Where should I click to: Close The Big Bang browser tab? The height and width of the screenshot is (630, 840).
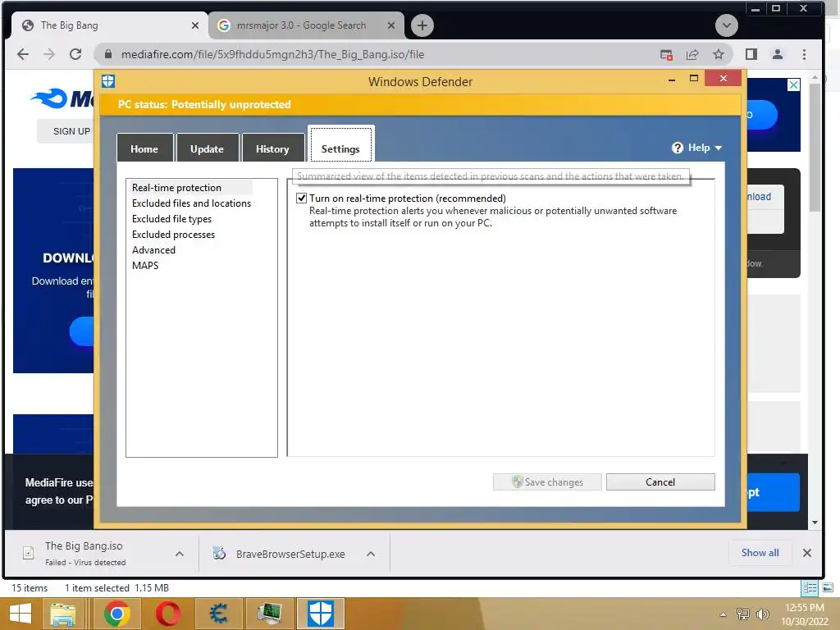click(x=195, y=25)
